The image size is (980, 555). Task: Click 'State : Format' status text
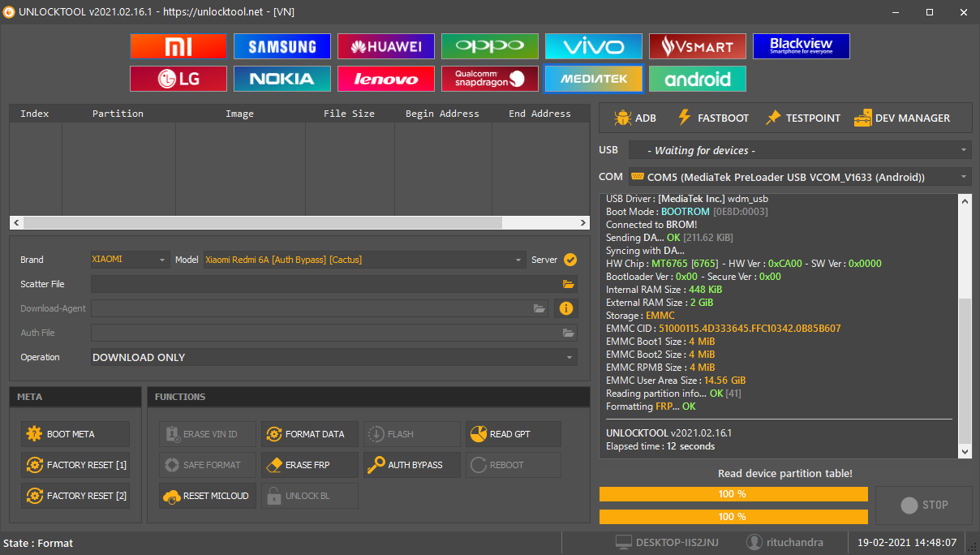(38, 543)
